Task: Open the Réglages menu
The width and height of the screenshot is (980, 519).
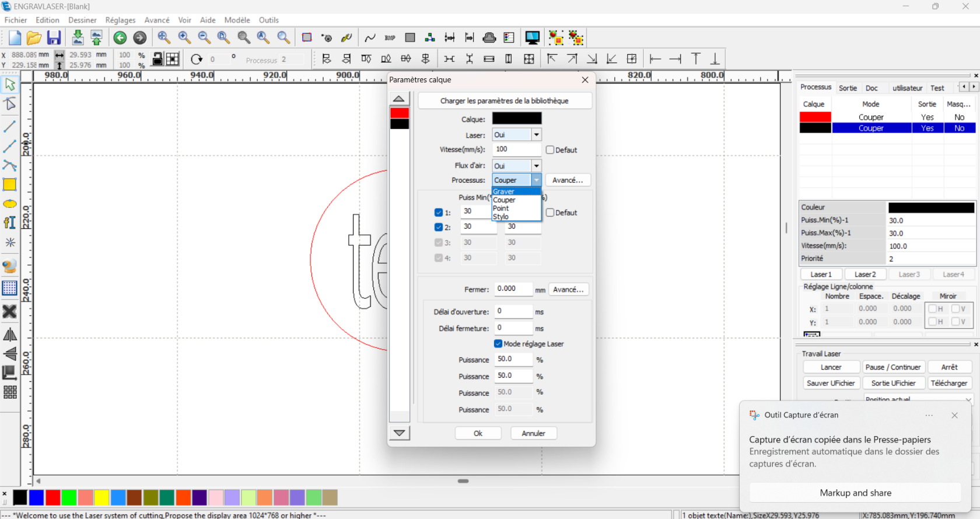Action: pyautogui.click(x=120, y=20)
